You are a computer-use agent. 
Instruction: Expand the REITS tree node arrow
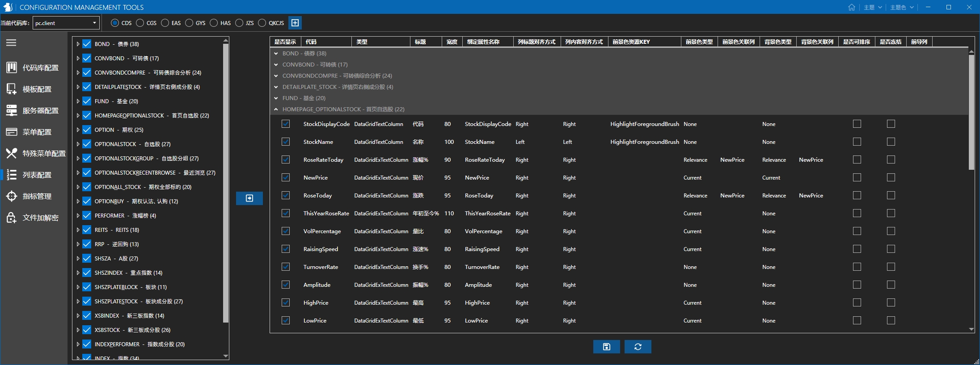point(78,230)
